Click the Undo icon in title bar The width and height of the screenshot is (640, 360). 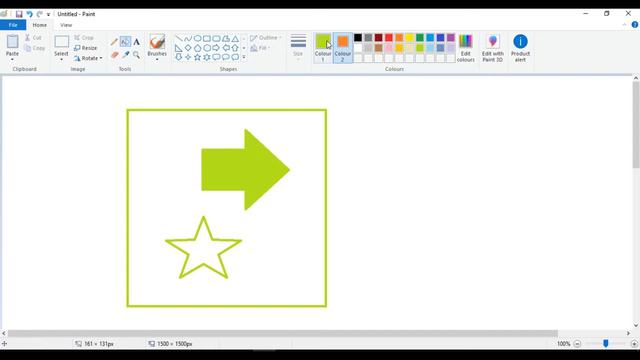(29, 14)
